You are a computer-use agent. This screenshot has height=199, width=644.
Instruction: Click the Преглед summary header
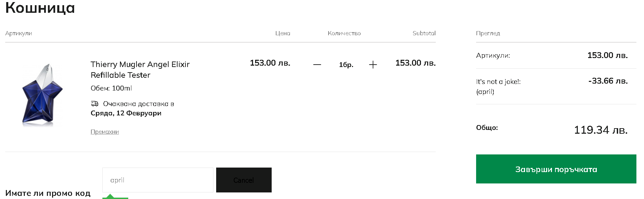pyautogui.click(x=487, y=33)
